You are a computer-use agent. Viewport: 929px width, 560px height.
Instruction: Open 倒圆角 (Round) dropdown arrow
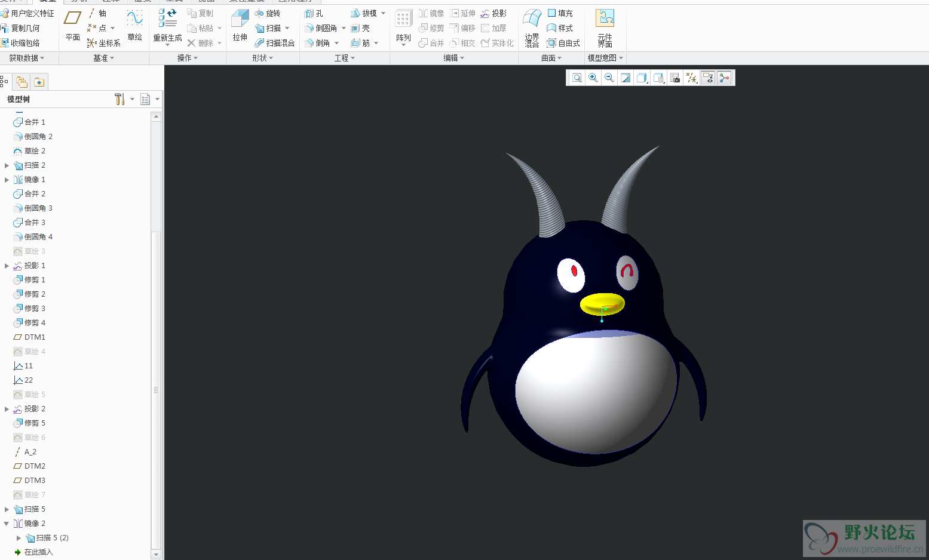coord(344,28)
